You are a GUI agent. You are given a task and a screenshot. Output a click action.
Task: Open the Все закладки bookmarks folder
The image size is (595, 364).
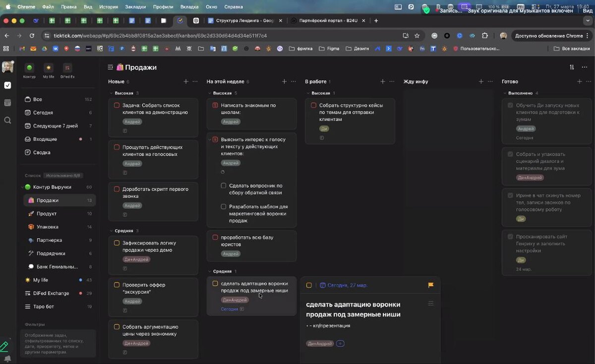coord(572,49)
